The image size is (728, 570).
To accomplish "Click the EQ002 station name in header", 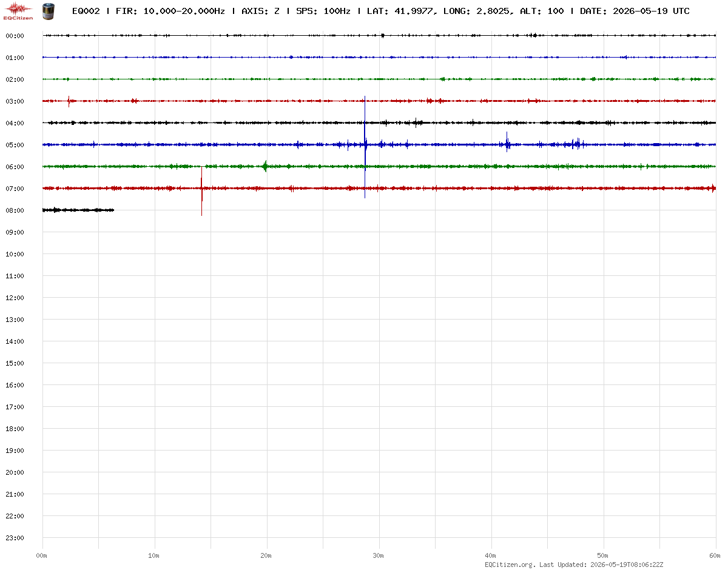I will (86, 11).
